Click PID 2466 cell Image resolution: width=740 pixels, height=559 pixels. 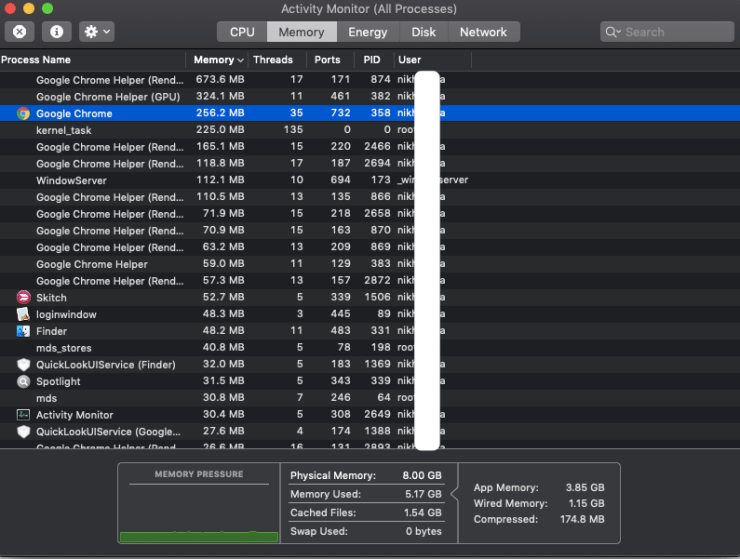(x=377, y=146)
